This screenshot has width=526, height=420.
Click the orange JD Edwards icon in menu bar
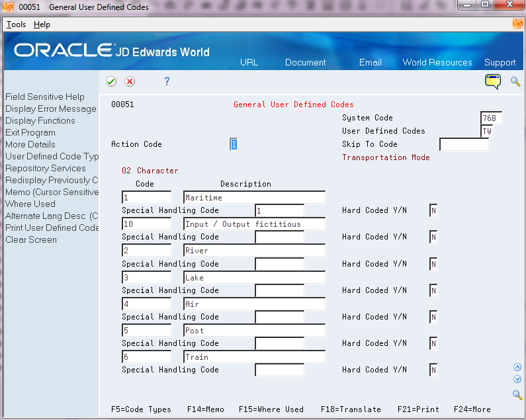[x=517, y=24]
